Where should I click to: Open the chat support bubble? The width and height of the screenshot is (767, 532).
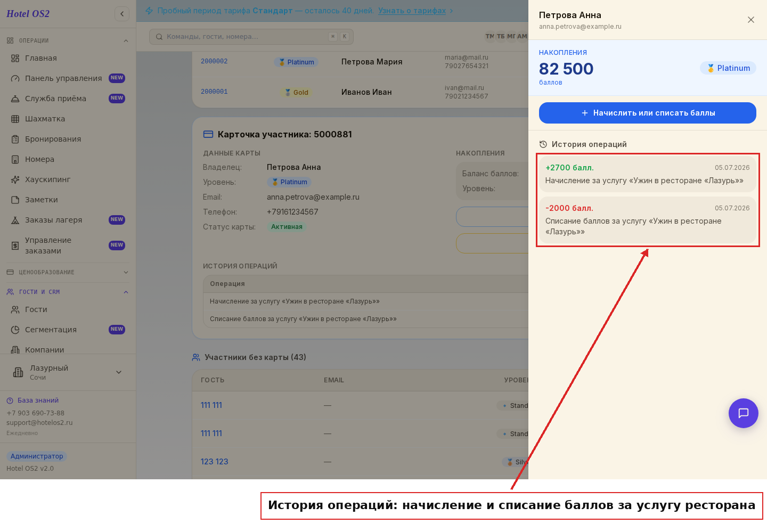coord(744,413)
